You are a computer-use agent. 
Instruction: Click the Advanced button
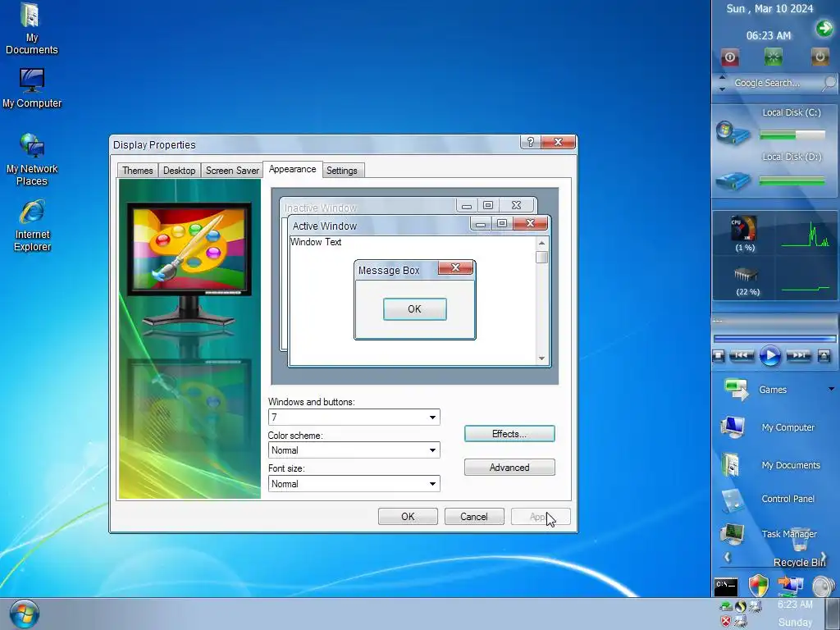click(x=509, y=467)
